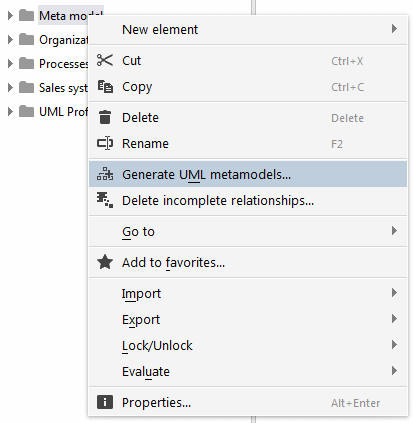Viewport: 413px width, 423px height.
Task: Choose New element from context menu
Action: (248, 29)
